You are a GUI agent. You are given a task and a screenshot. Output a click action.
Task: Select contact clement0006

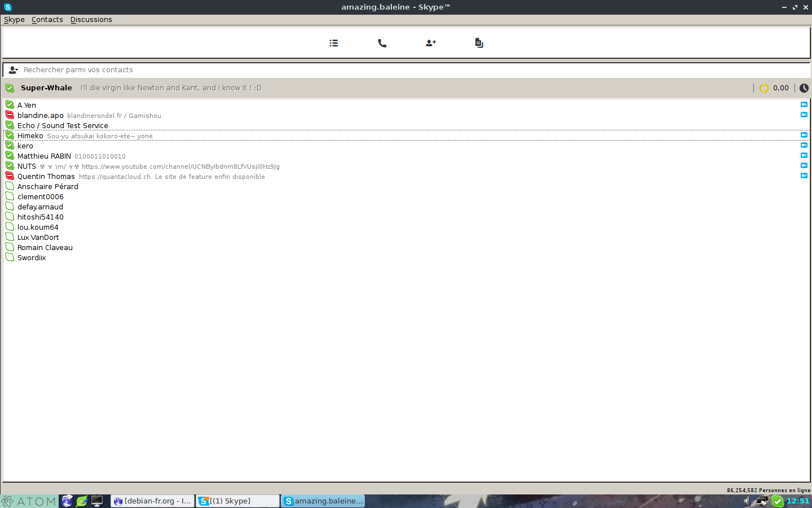[x=406, y=196]
